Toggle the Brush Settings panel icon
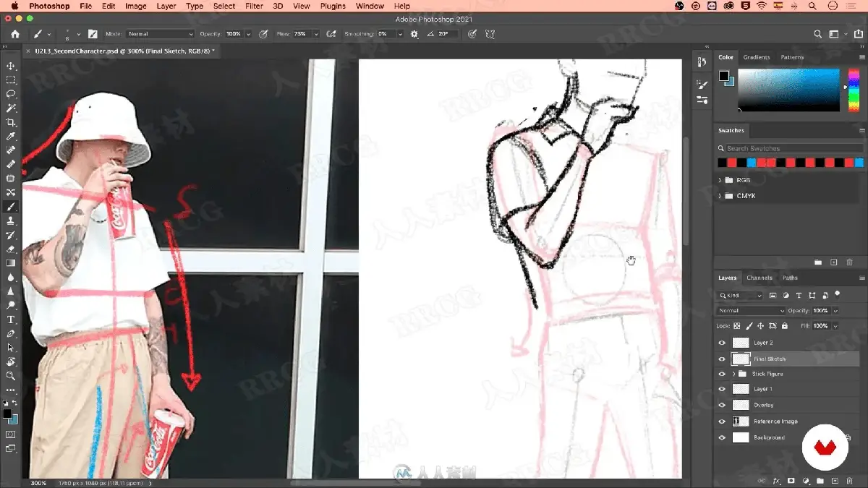 (93, 34)
